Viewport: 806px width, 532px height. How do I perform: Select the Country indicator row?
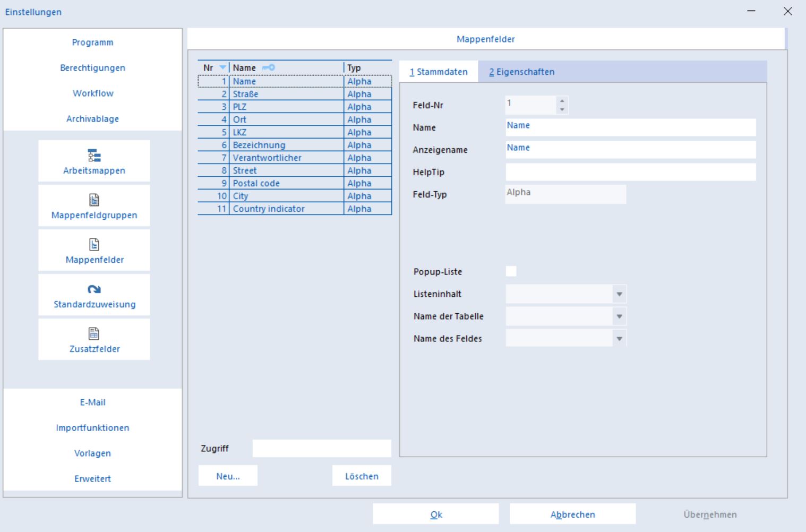coord(295,209)
